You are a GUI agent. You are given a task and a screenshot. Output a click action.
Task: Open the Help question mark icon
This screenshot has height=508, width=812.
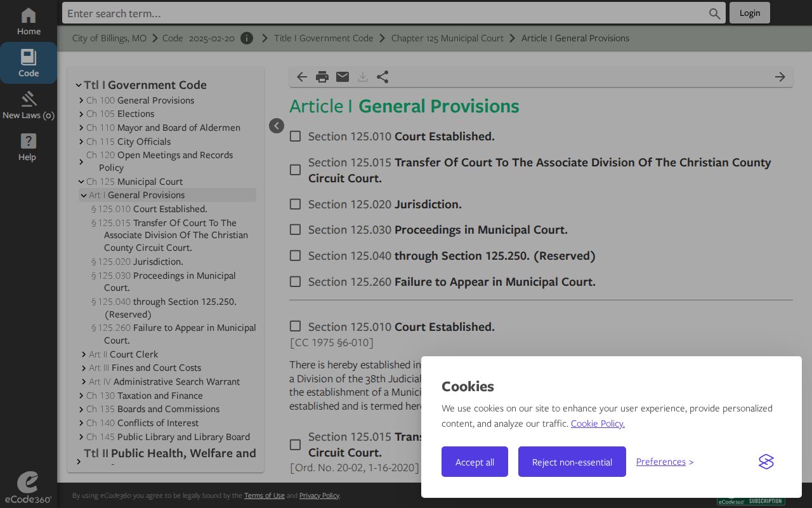coord(29,147)
